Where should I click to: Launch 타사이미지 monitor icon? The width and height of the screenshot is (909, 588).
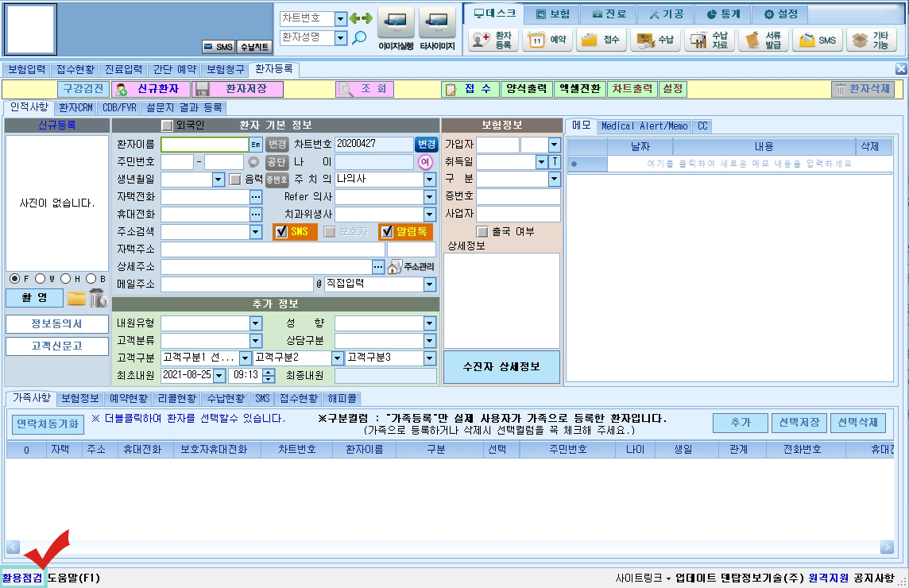437,24
